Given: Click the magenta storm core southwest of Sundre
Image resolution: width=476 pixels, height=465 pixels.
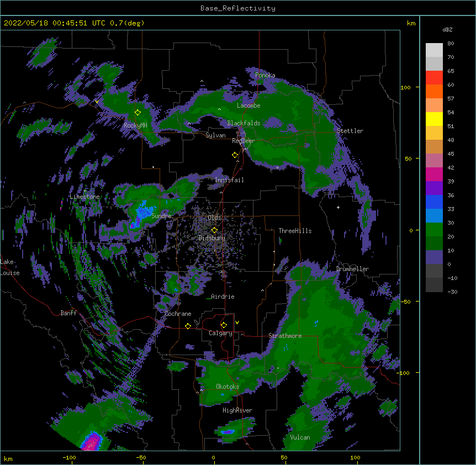Looking at the screenshot, I should pyautogui.click(x=133, y=225).
